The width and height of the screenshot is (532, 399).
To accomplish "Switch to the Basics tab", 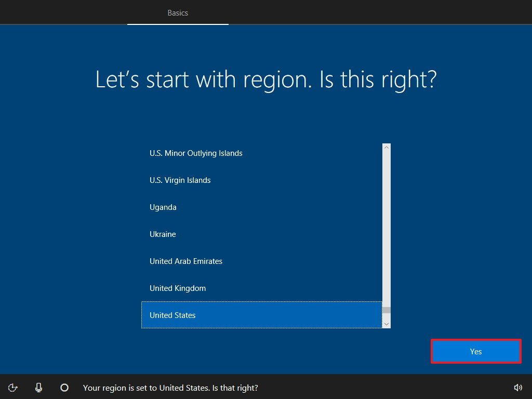I will [x=178, y=12].
